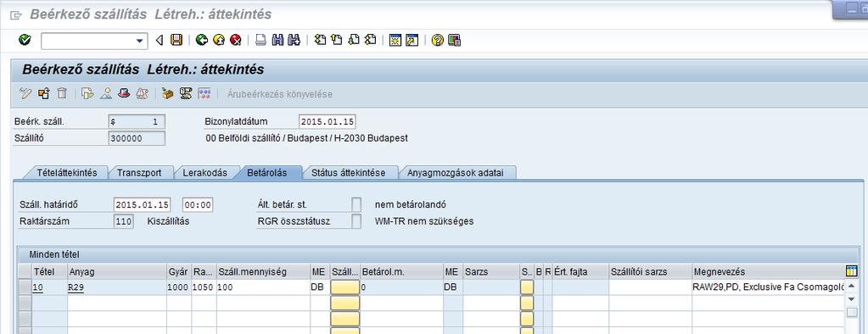Click the packing box icon

click(168, 93)
